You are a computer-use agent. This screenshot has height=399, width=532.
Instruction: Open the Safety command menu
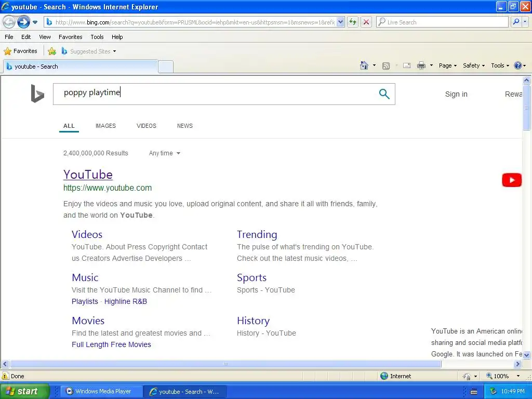pyautogui.click(x=474, y=65)
